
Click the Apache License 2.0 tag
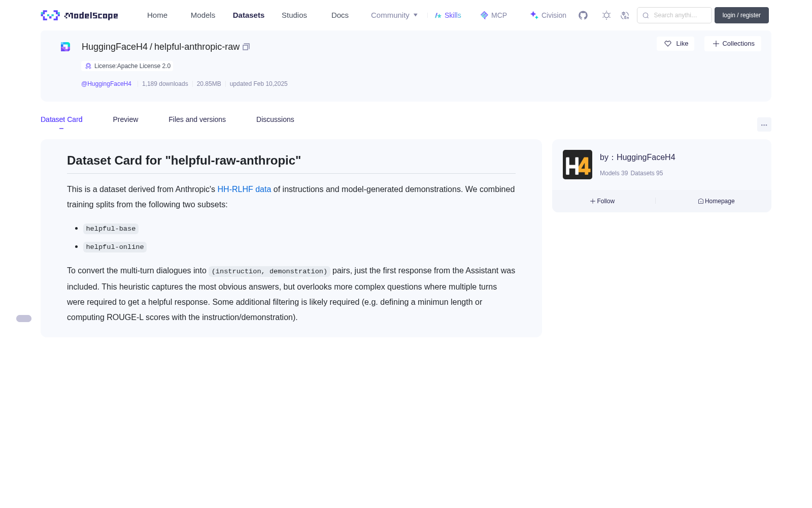(127, 66)
